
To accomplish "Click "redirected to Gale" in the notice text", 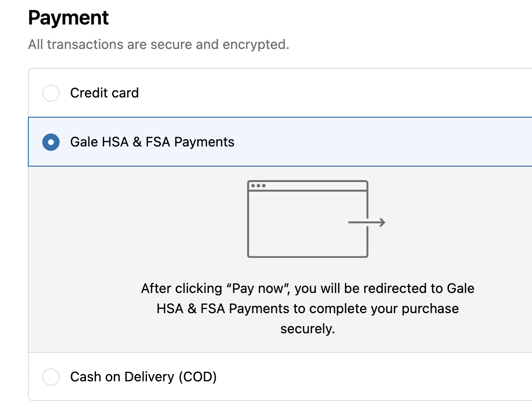I will click(419, 289).
